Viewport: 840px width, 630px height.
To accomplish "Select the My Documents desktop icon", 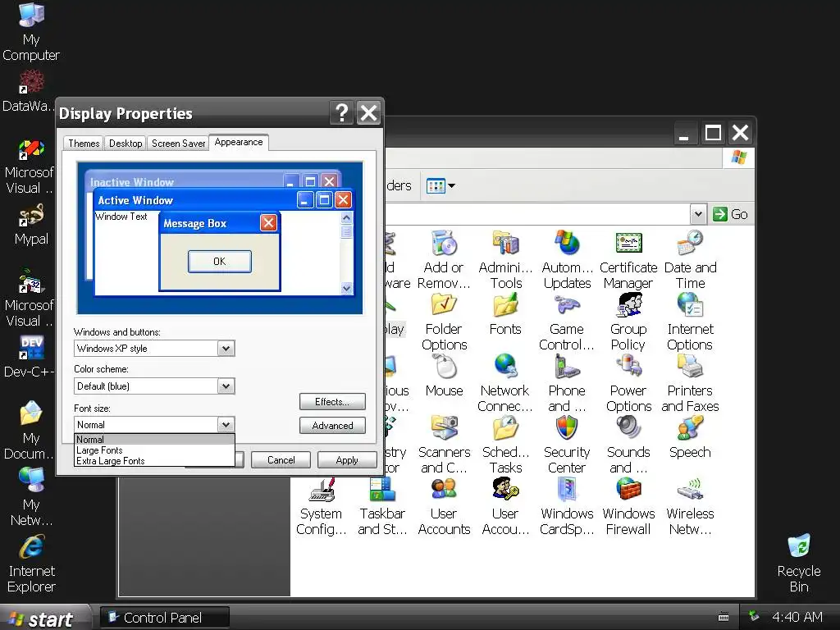I will point(30,431).
